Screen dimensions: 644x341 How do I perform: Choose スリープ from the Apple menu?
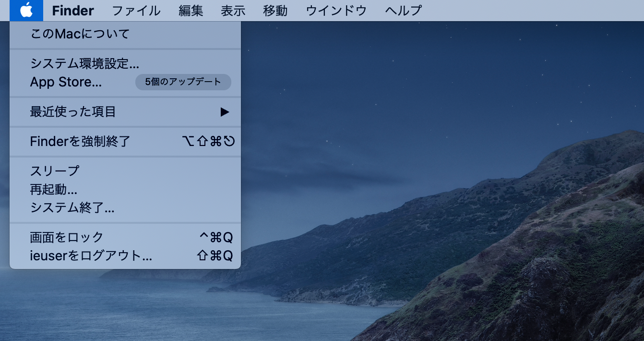point(125,171)
